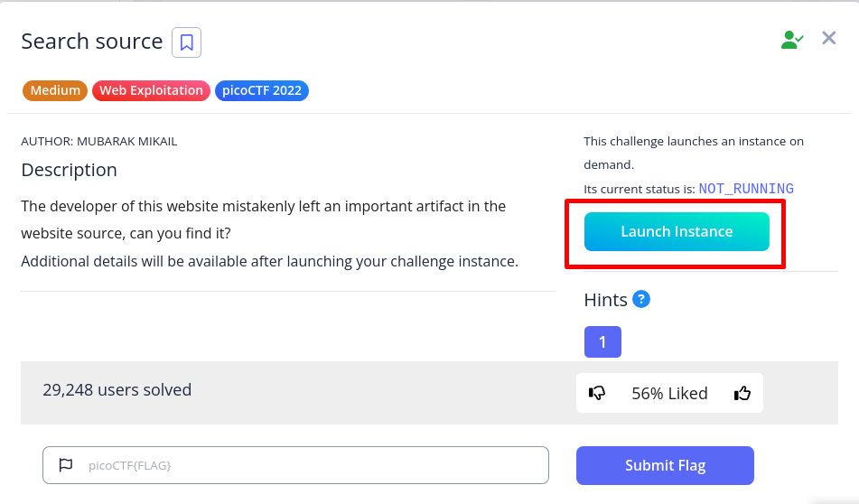Viewport: 859px width, 504px height.
Task: Select the Medium difficulty tag
Action: pyautogui.click(x=54, y=90)
